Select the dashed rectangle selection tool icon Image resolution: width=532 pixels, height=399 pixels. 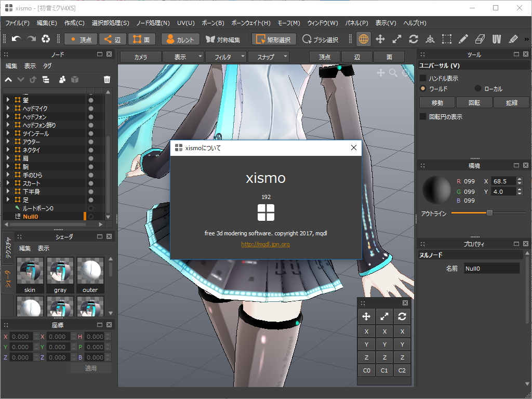446,39
